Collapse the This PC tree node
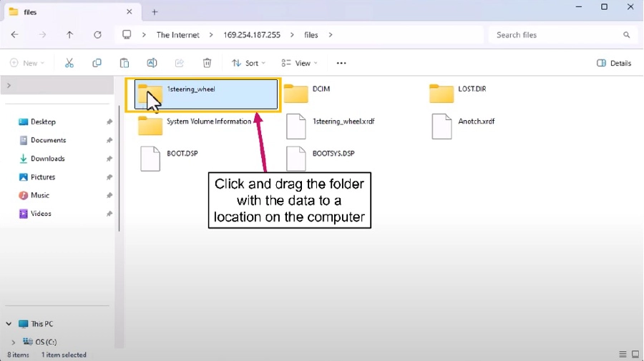The image size is (644, 361). pyautogui.click(x=9, y=324)
